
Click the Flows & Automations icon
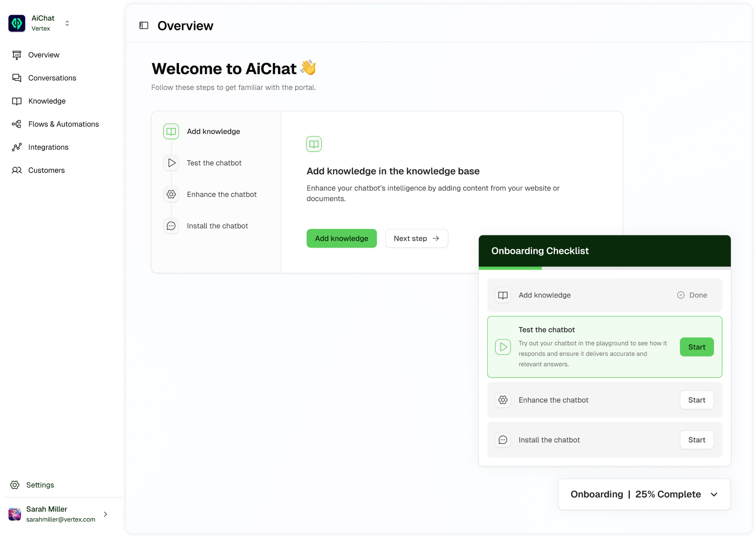(17, 124)
